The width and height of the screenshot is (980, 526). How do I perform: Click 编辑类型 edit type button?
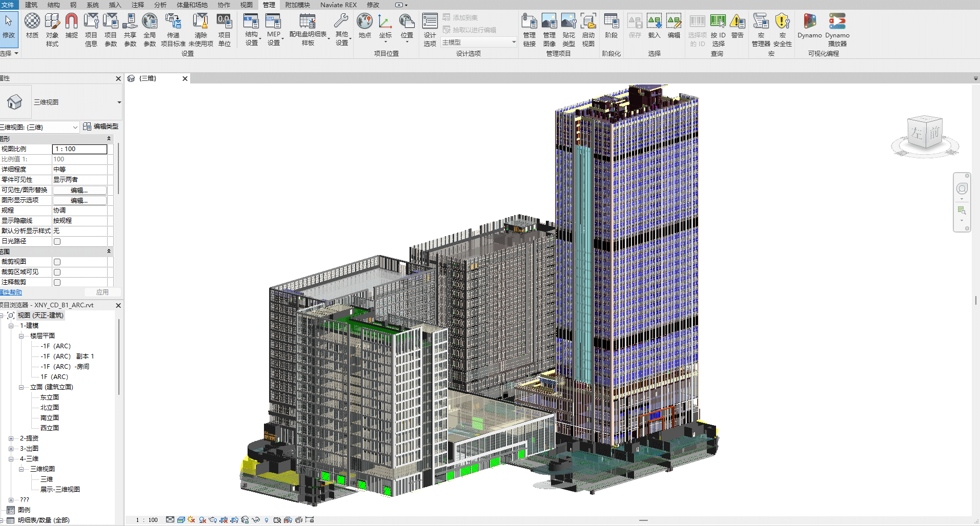click(x=101, y=127)
